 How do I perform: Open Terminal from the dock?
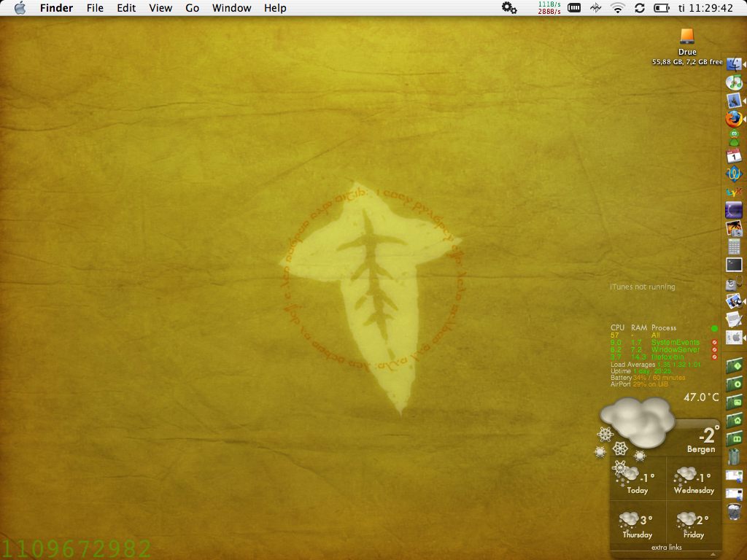[734, 265]
